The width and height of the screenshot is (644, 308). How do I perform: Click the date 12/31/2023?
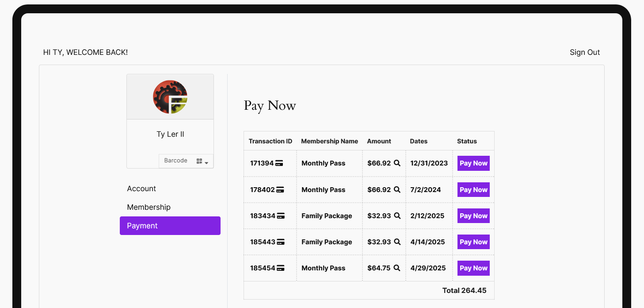click(x=429, y=163)
